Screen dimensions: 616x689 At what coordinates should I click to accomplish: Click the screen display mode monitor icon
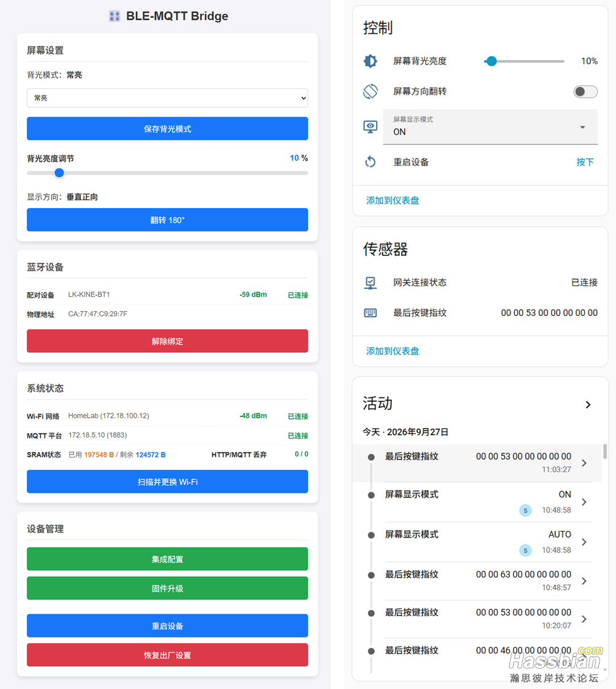(370, 127)
